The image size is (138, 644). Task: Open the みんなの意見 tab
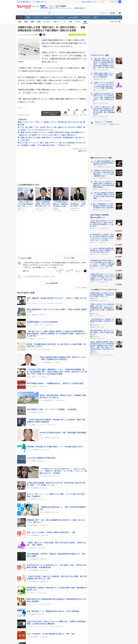(x=73, y=17)
